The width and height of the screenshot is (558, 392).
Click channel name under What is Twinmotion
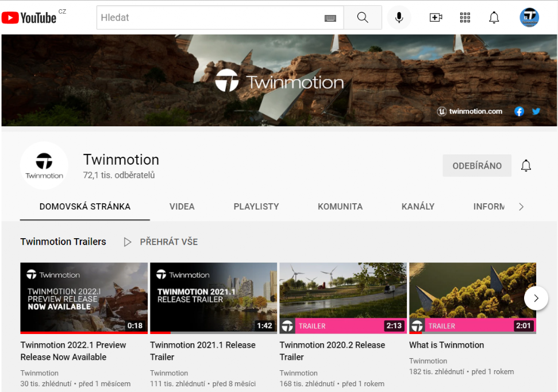point(428,361)
